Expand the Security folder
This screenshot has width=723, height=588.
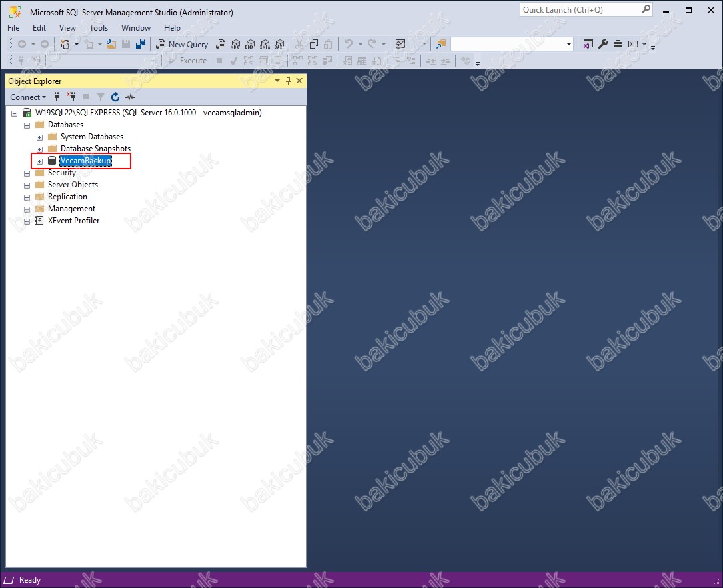coord(27,173)
